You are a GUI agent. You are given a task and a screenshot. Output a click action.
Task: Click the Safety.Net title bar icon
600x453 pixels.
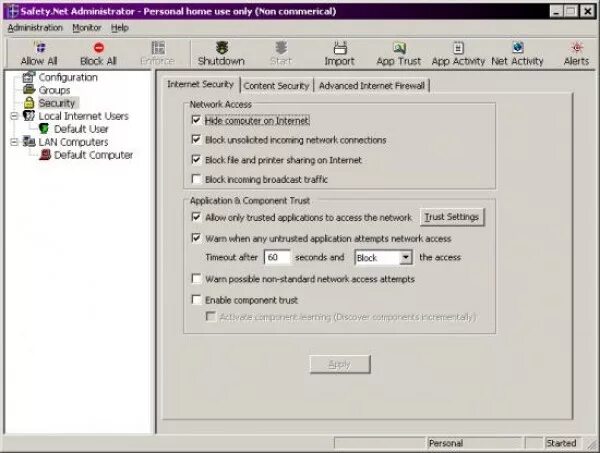click(13, 11)
